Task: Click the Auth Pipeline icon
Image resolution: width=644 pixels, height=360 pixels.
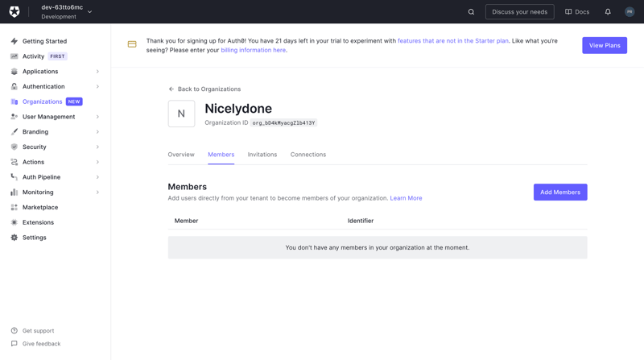Action: pos(14,177)
